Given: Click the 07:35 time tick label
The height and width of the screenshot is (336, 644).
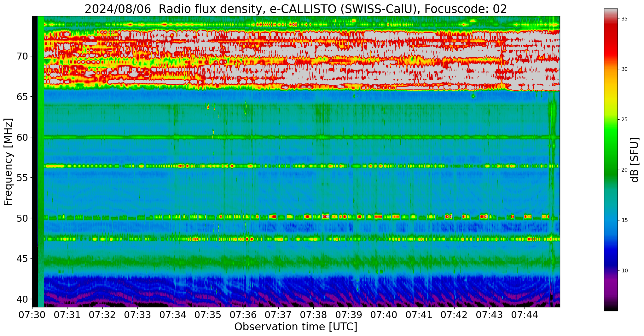Looking at the screenshot, I should pyautogui.click(x=208, y=315).
